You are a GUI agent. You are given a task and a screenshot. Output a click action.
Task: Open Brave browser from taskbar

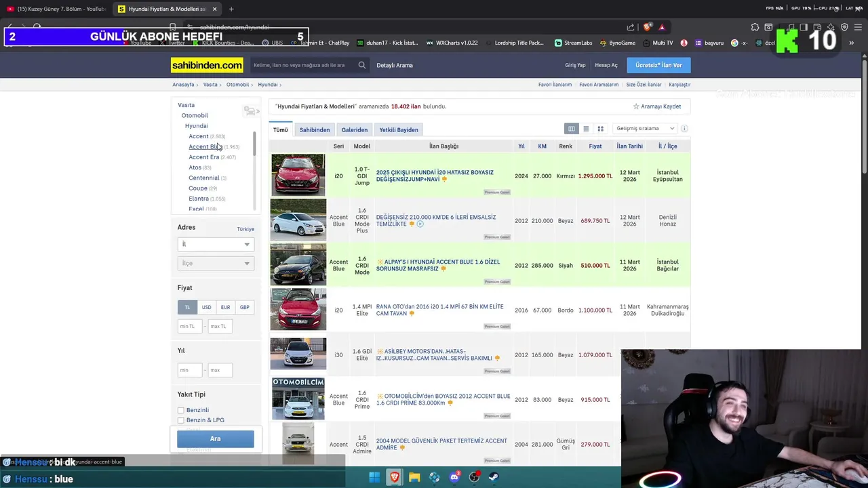[x=394, y=477]
